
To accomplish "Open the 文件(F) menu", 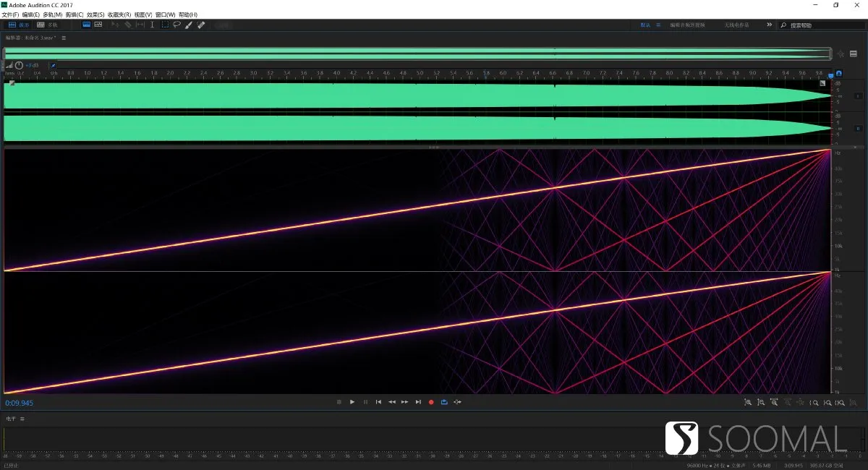I will (x=10, y=14).
